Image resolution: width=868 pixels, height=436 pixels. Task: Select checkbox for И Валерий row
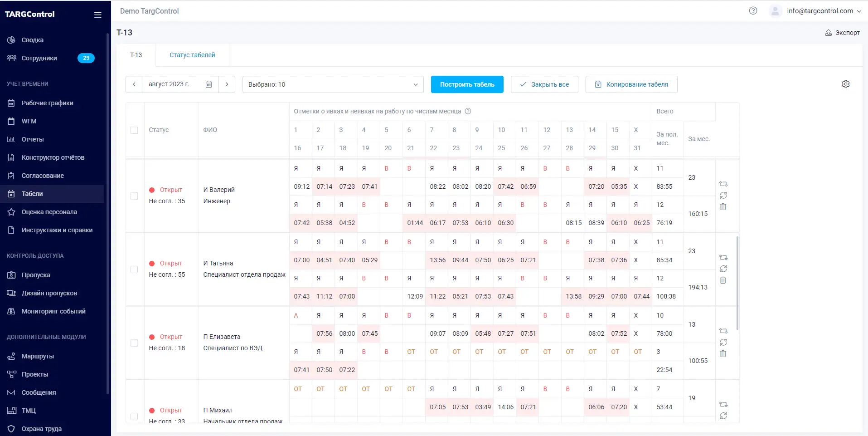pos(134,196)
